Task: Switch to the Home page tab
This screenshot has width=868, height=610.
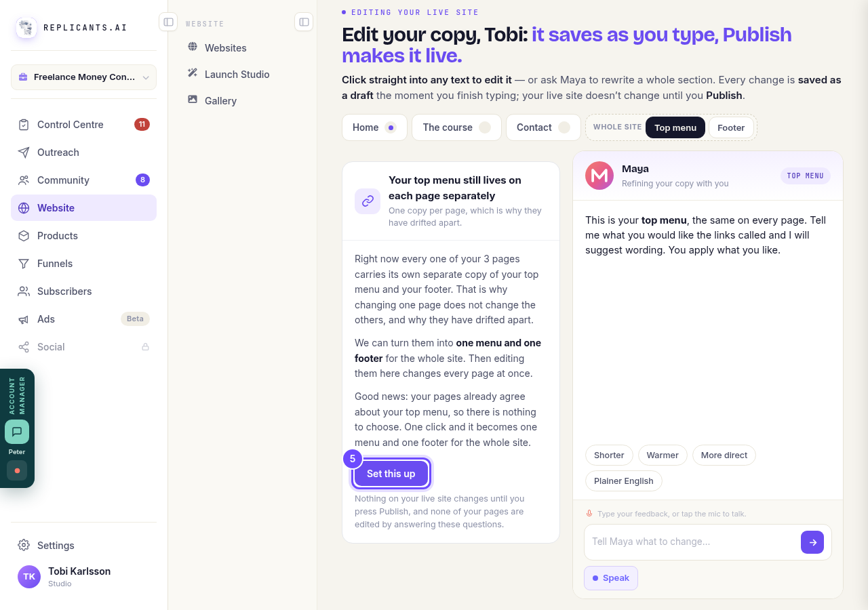Action: [374, 127]
